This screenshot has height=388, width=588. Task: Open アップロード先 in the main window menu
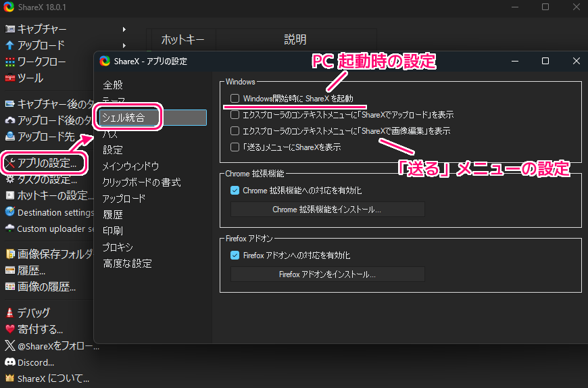point(46,137)
